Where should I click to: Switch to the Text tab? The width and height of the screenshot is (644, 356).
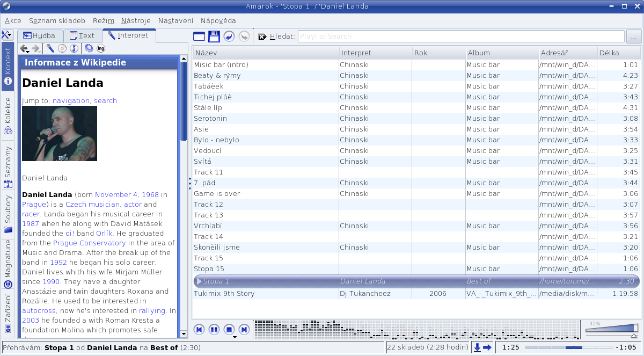pyautogui.click(x=82, y=36)
